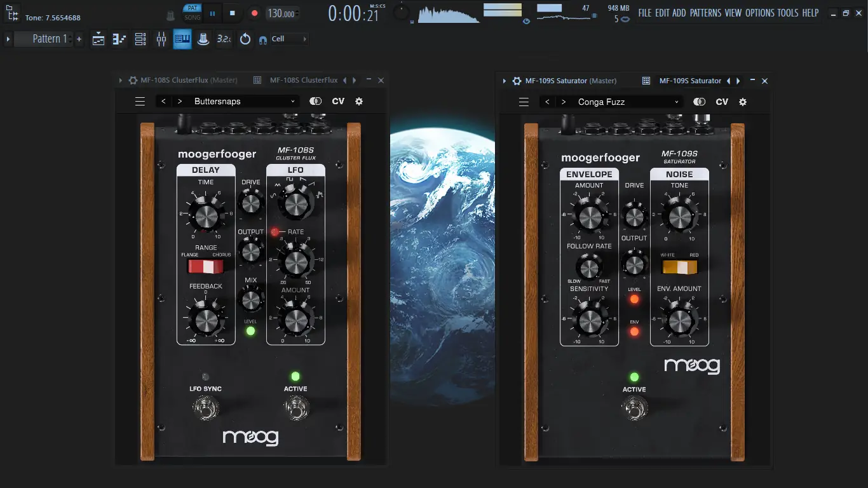The height and width of the screenshot is (488, 868).
Task: Toggle the A/B compare icon in ClusterFlux
Action: (316, 102)
